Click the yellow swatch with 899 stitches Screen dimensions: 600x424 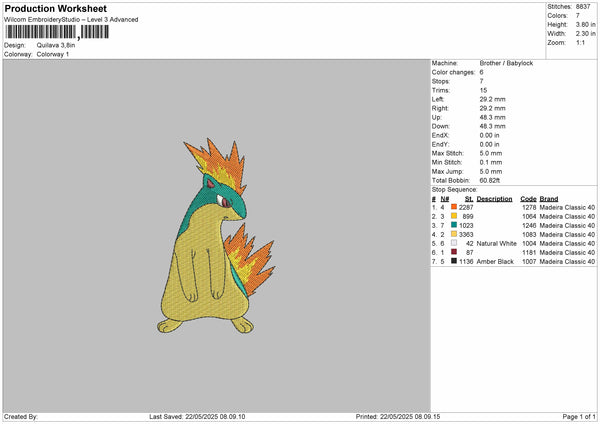pos(454,216)
